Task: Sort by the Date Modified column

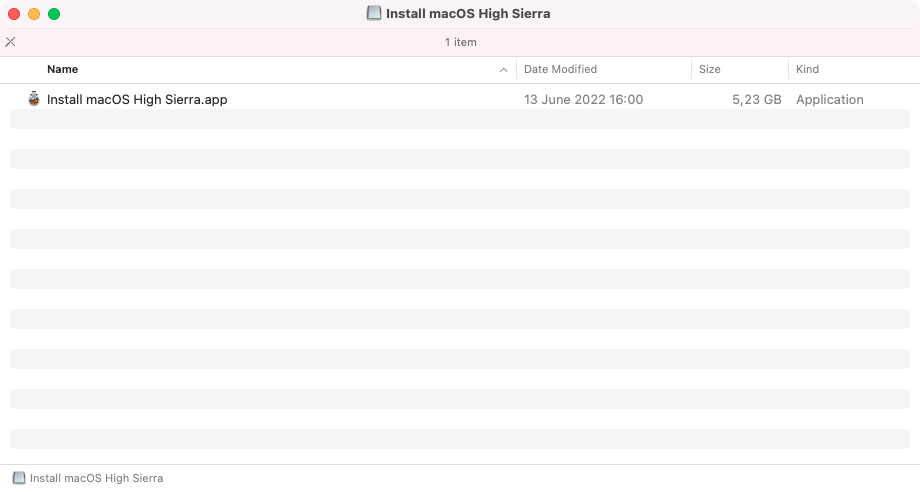Action: coord(560,69)
